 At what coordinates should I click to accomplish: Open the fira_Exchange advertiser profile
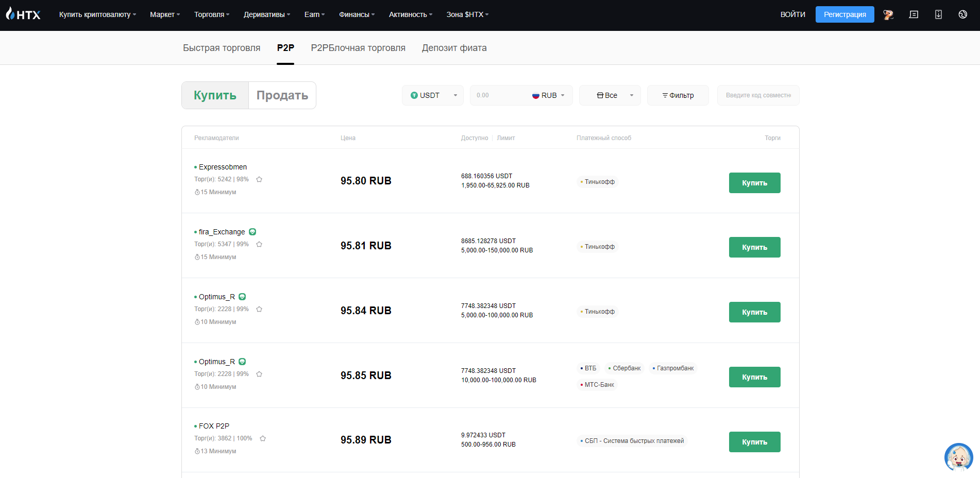tap(222, 232)
